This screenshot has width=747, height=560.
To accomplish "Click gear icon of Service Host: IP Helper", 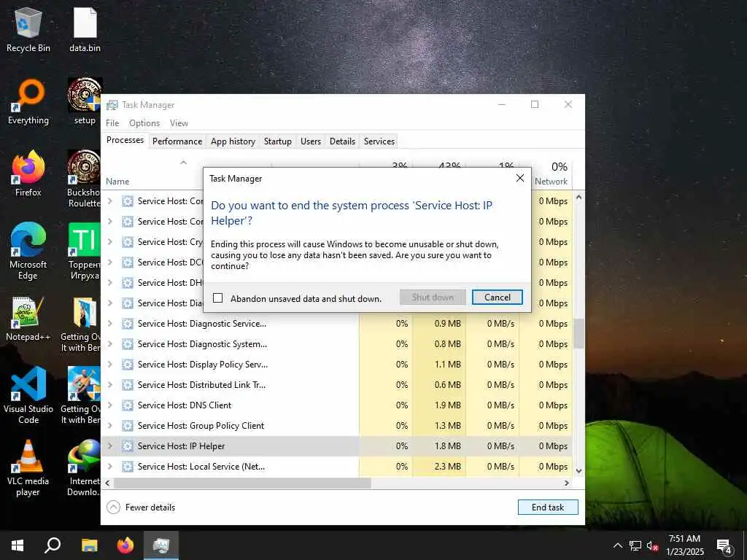I will point(127,446).
